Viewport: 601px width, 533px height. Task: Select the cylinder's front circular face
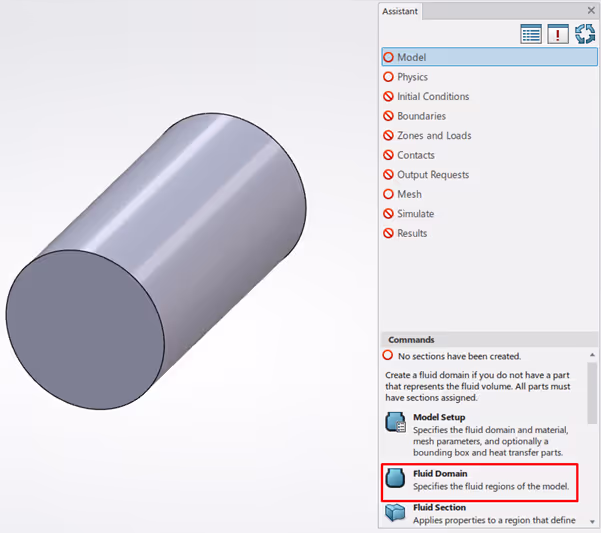click(x=85, y=330)
